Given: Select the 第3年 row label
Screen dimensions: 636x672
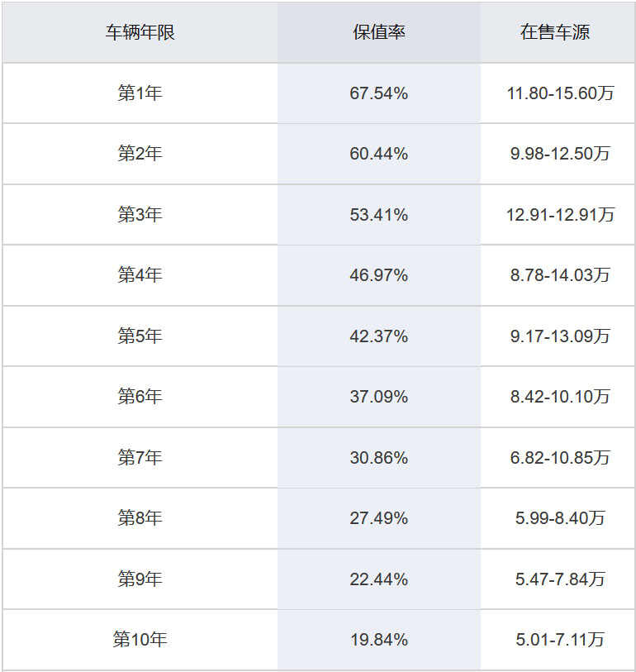Looking at the screenshot, I should click(140, 214).
